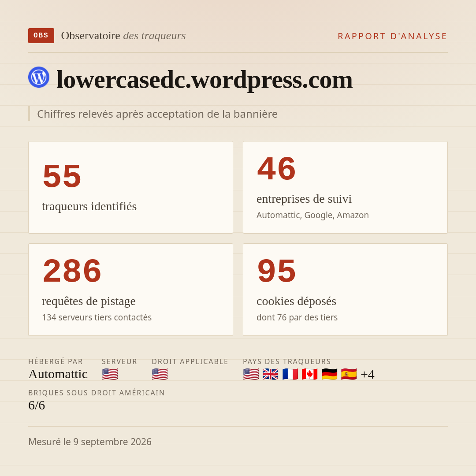Click the Observatoire des traqueurs title
Viewport: 476px width, 476px height.
point(123,36)
